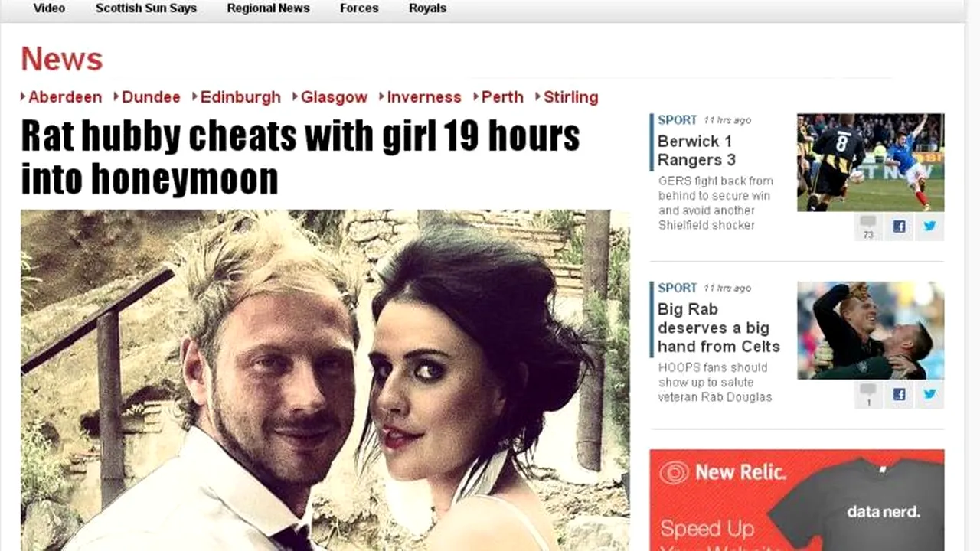Click the honeymoon couple main article photo
The width and height of the screenshot is (980, 551).
coord(325,380)
